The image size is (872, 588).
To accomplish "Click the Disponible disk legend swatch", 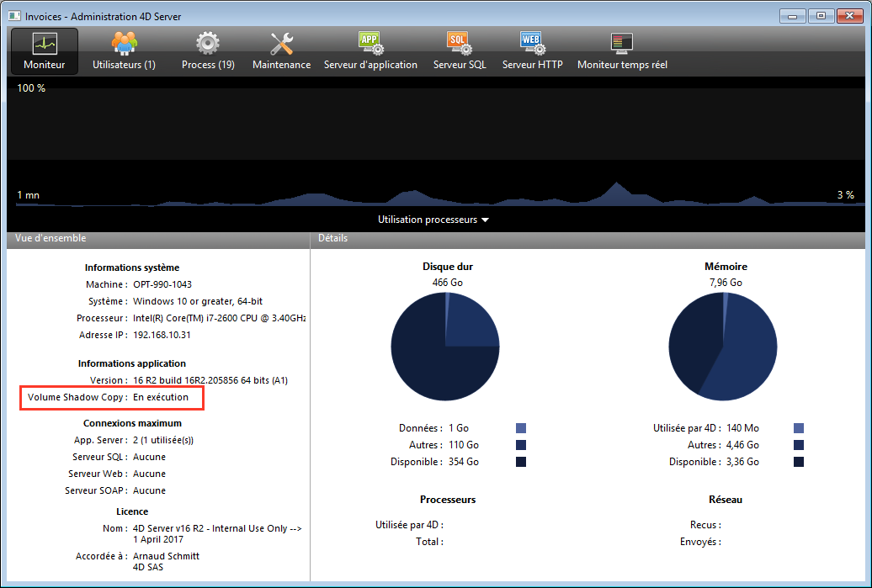I will [x=521, y=462].
